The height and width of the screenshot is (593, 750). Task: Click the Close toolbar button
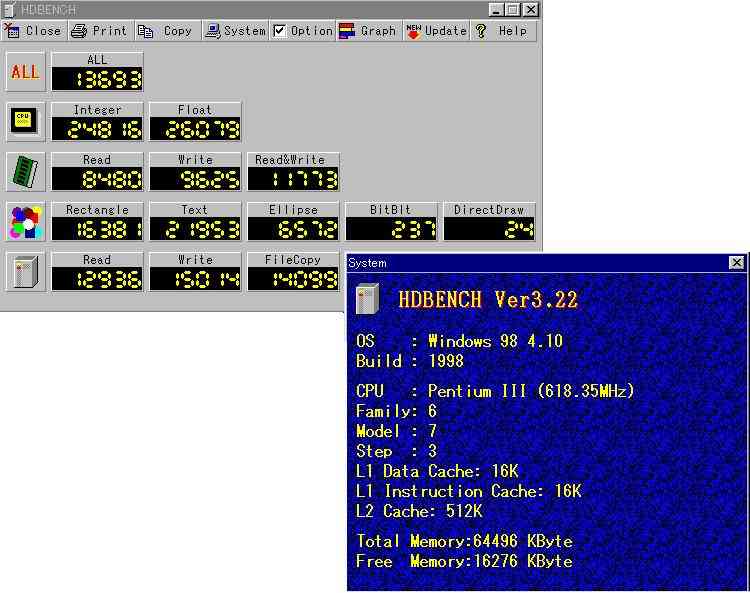[x=34, y=31]
